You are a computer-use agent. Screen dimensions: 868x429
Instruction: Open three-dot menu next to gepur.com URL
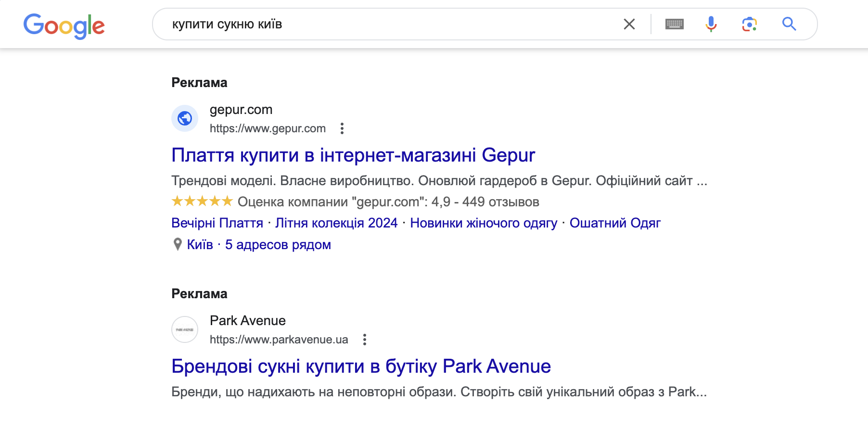(x=342, y=128)
